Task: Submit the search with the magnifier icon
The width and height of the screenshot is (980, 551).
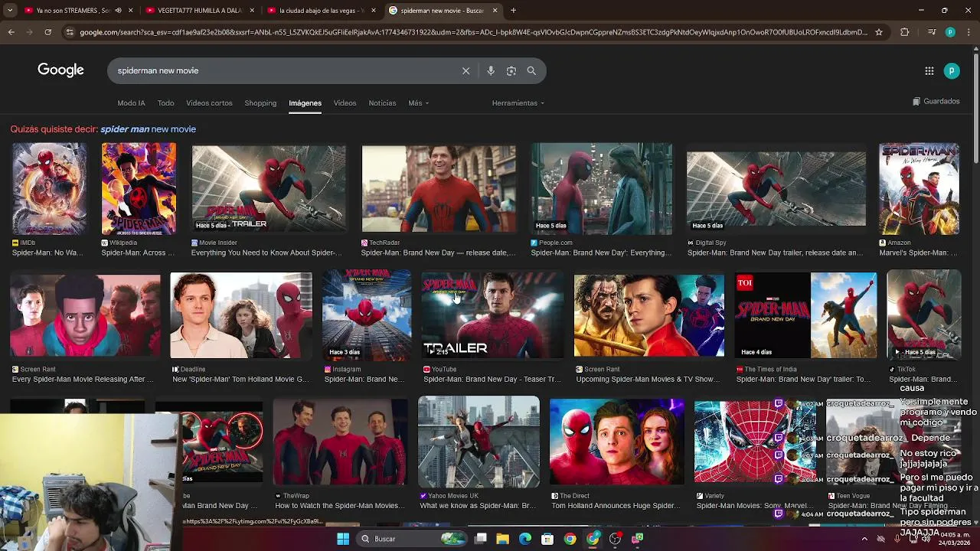Action: (x=531, y=70)
